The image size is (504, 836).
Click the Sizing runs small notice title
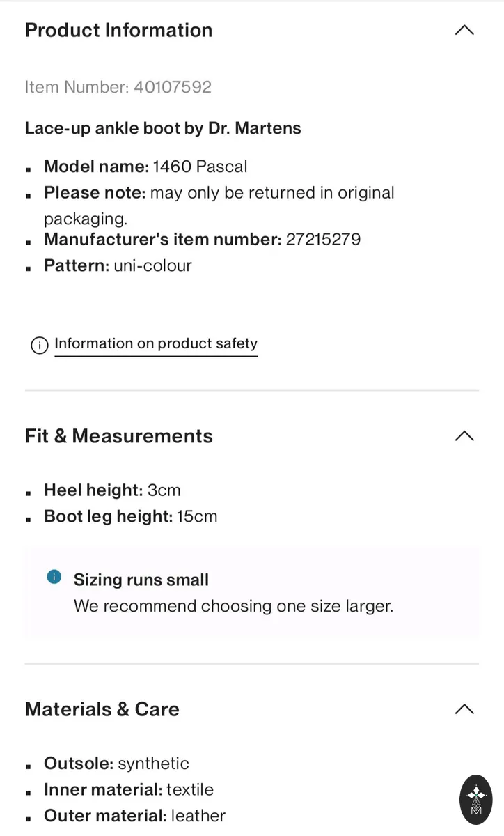(141, 580)
